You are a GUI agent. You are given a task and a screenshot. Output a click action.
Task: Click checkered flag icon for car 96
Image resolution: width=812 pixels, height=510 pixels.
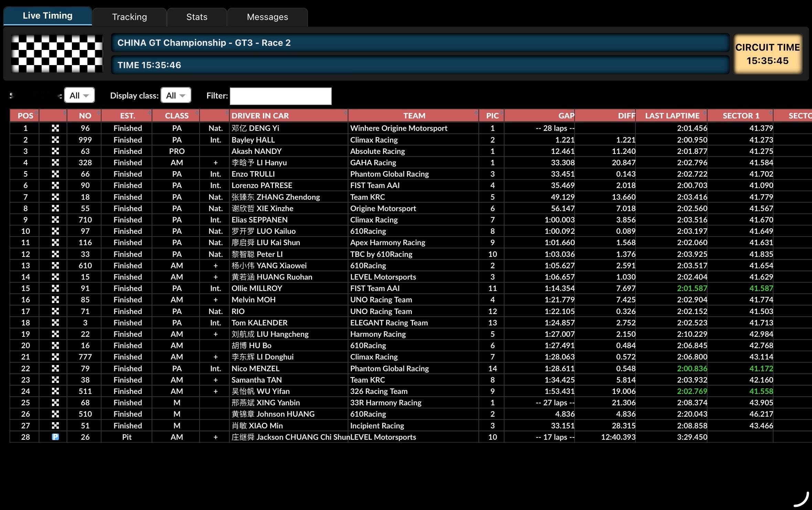(55, 128)
